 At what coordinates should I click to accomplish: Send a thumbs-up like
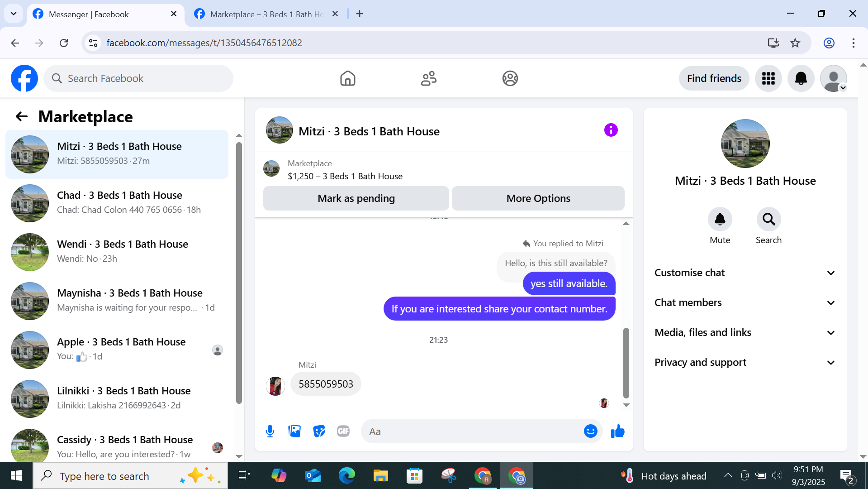coord(617,431)
